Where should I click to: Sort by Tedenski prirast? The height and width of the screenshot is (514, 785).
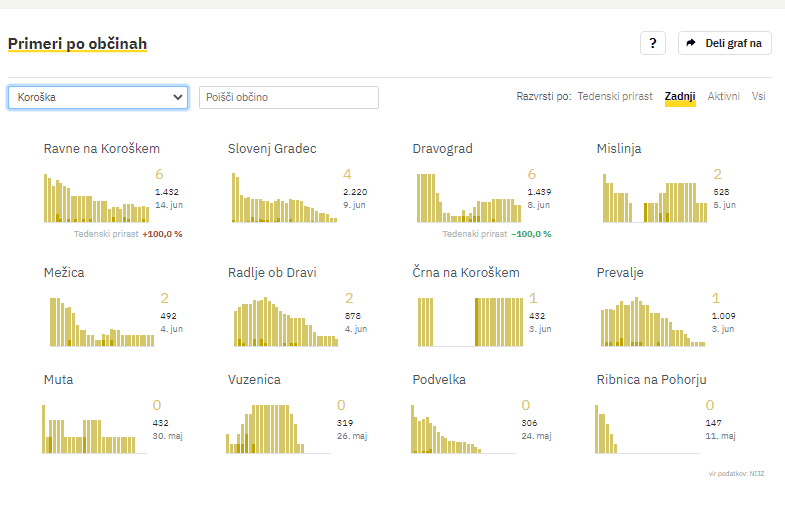pyautogui.click(x=614, y=96)
